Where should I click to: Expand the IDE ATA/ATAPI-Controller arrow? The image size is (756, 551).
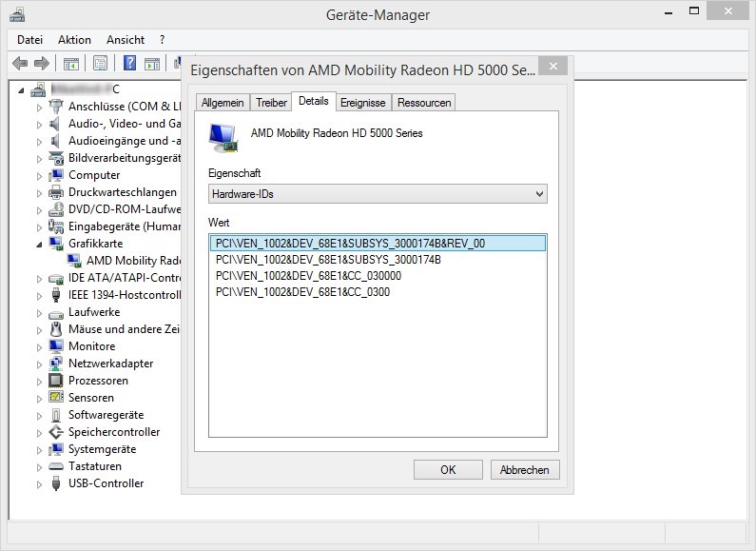(x=39, y=279)
